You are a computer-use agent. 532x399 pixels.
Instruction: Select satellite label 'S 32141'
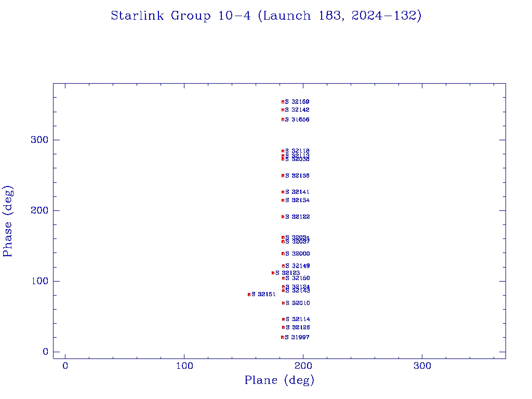pos(297,192)
